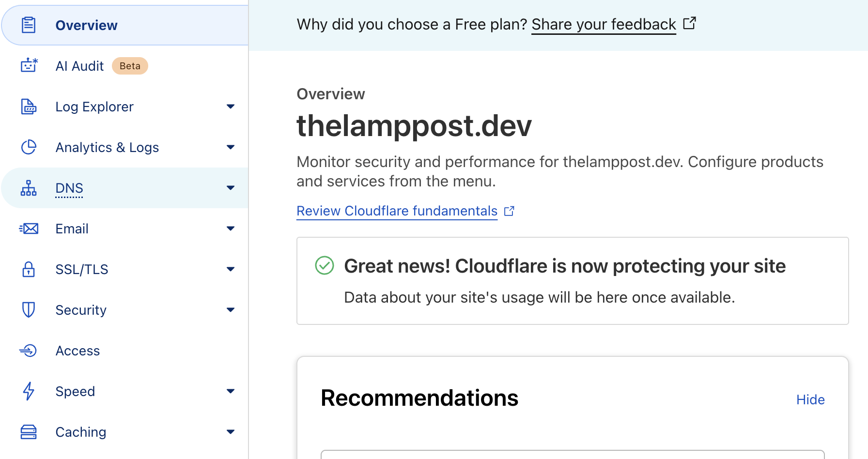Viewport: 868px width, 459px height.
Task: Open the Share your feedback link
Action: 604,24
